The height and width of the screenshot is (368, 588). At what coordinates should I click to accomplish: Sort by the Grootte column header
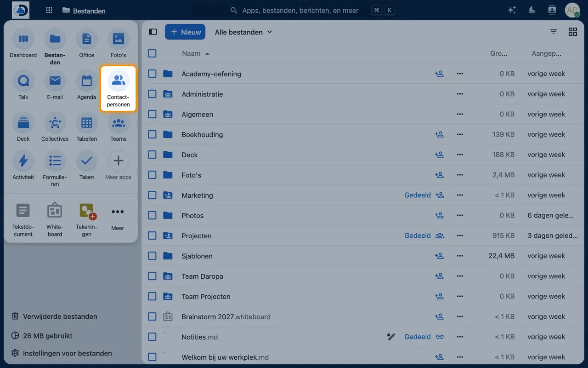(x=498, y=53)
